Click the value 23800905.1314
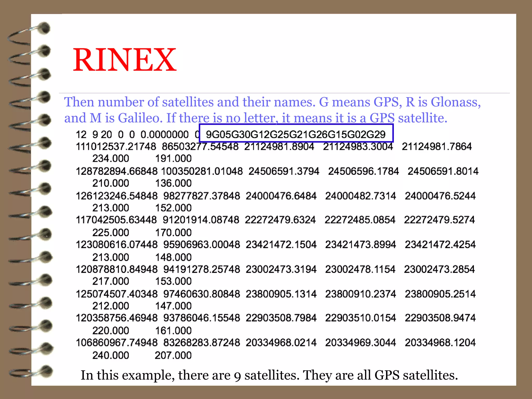The width and height of the screenshot is (532, 399). pos(281,294)
